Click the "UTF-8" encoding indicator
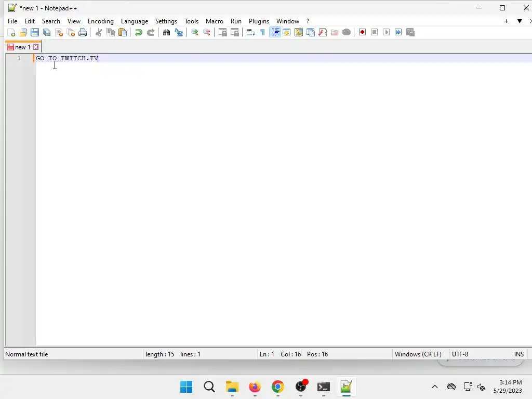This screenshot has height=399, width=532. pos(460,354)
